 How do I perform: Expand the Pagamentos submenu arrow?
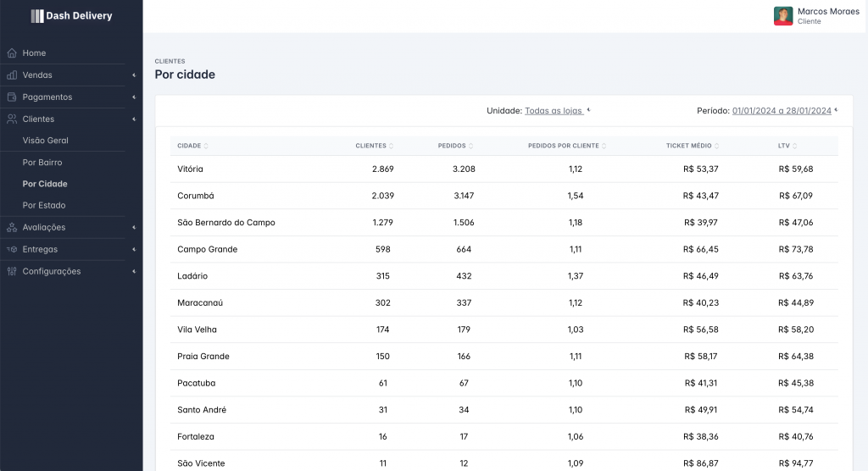coord(134,97)
